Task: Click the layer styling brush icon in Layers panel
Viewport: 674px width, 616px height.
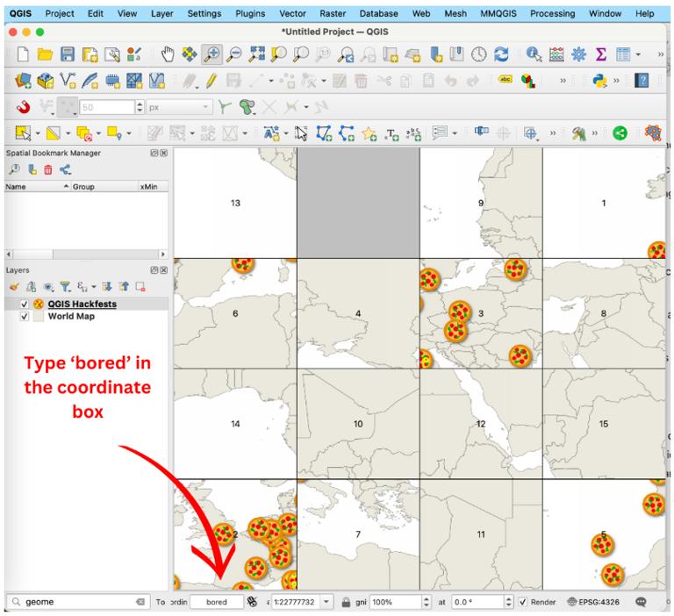Action: (x=14, y=287)
